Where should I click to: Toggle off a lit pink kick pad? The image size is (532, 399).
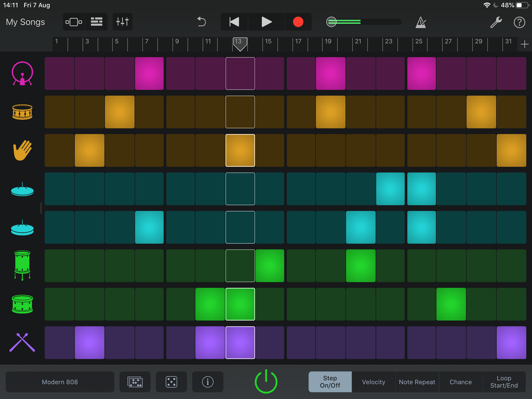(149, 74)
